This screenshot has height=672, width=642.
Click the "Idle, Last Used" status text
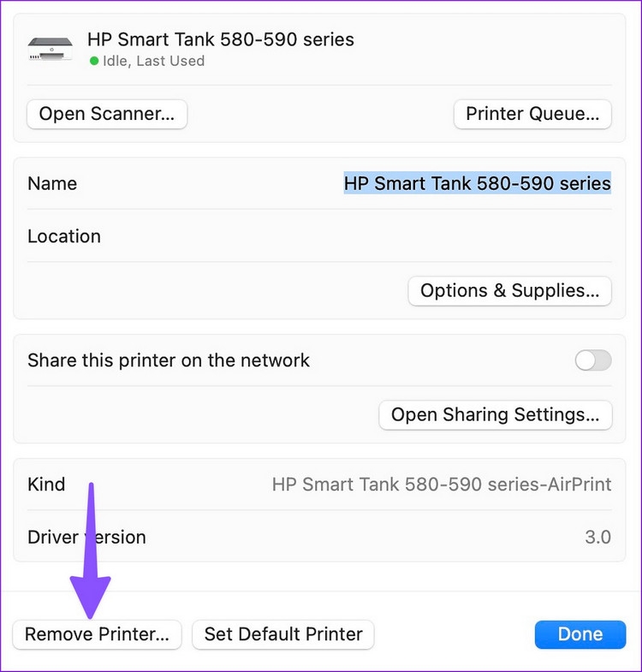pos(153,61)
